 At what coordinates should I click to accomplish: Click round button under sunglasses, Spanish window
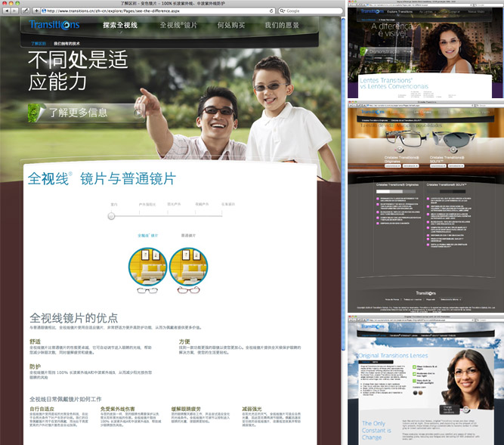tap(453, 150)
